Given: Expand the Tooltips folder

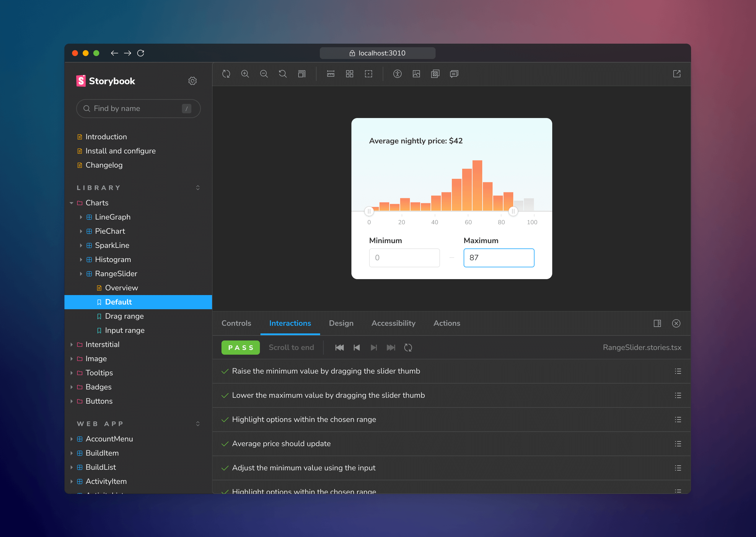Looking at the screenshot, I should pyautogui.click(x=71, y=373).
